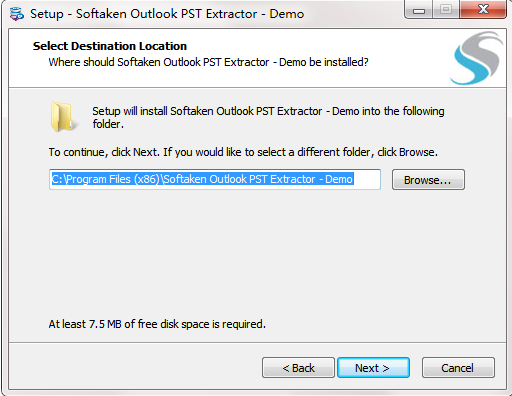Click the Setup window title text
This screenshot has width=512, height=396.
[167, 14]
